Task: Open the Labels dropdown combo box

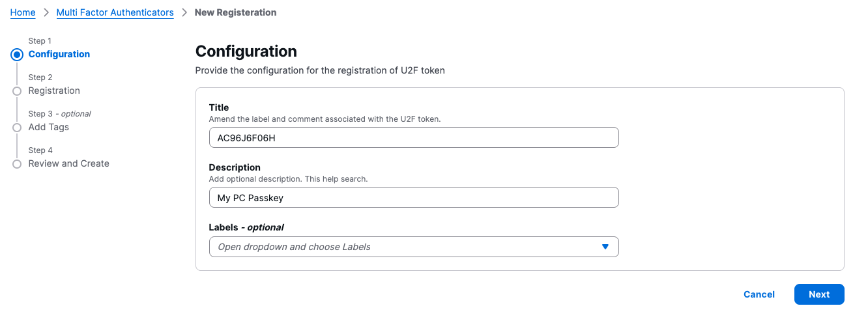Action: [404, 247]
